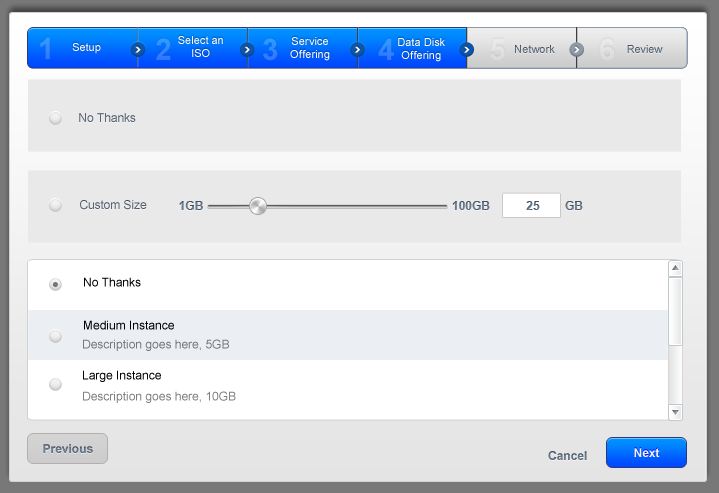Pick the Large Instance radio button

click(56, 385)
